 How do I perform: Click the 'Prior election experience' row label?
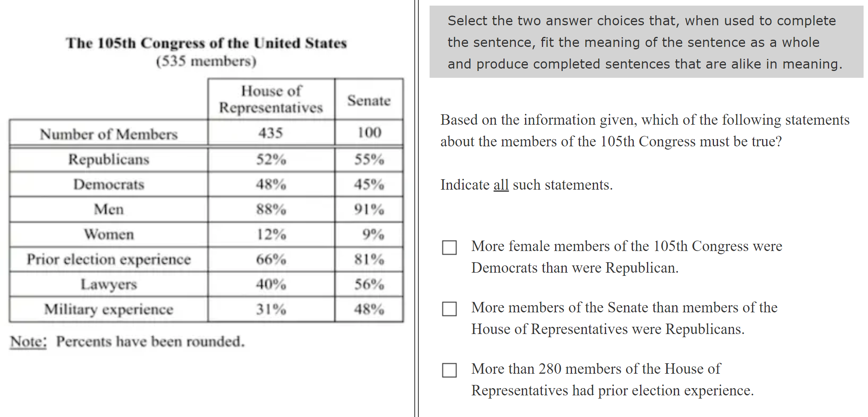109,259
